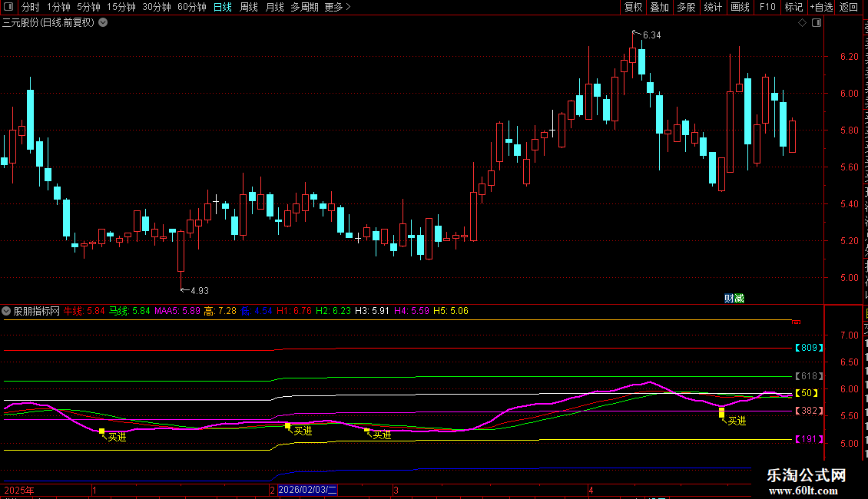Click the 4.93 low price label
This screenshot has width=868, height=499.
pyautogui.click(x=199, y=290)
